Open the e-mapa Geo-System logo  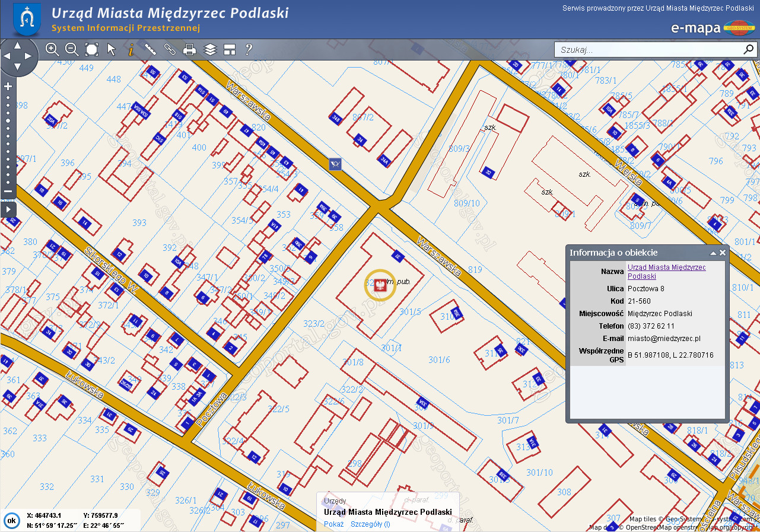pos(713,27)
